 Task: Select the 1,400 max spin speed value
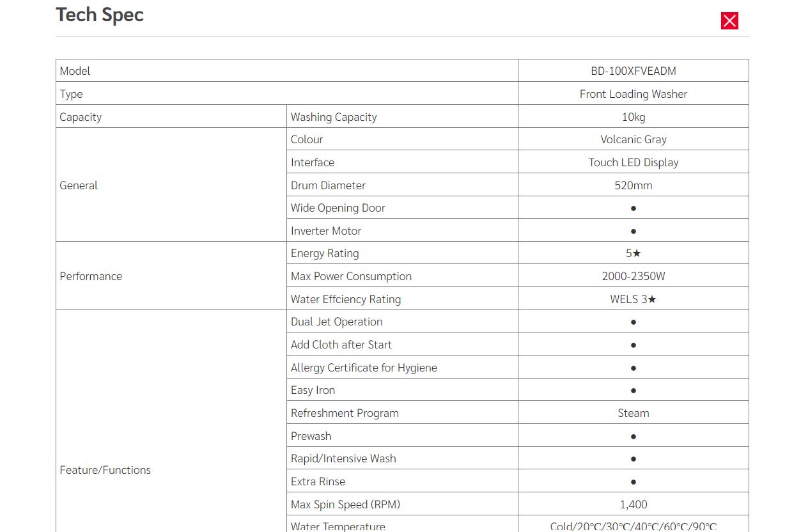pos(633,505)
